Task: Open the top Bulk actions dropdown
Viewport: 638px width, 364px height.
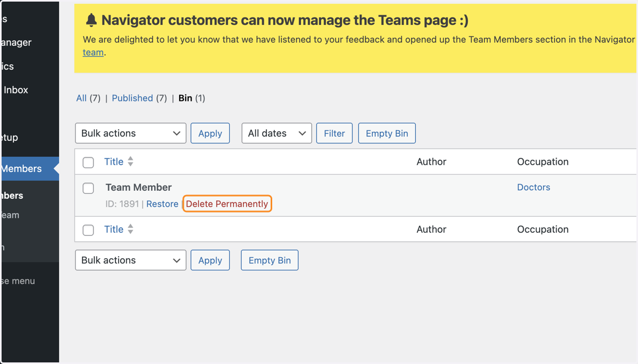Action: point(131,133)
